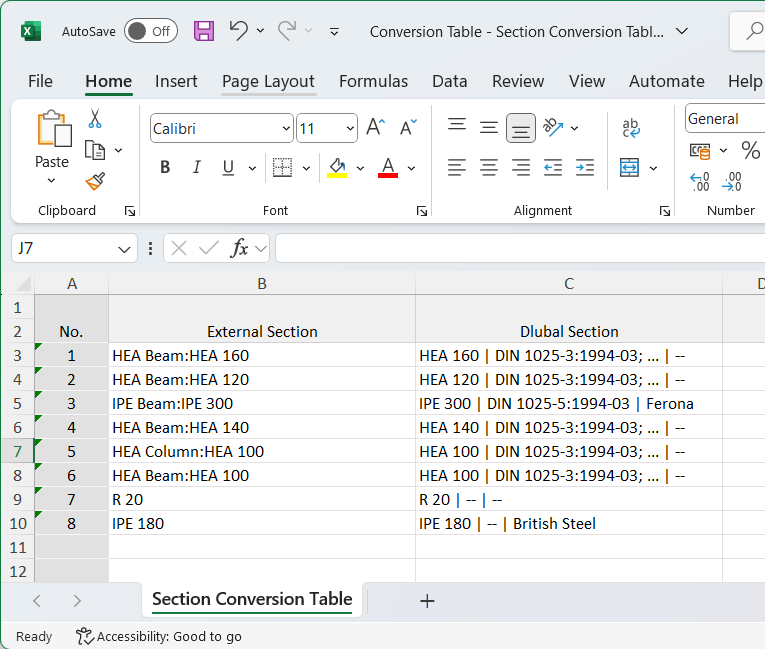This screenshot has width=765, height=649.
Task: Open the Insert Function fx dialog
Action: pos(240,248)
